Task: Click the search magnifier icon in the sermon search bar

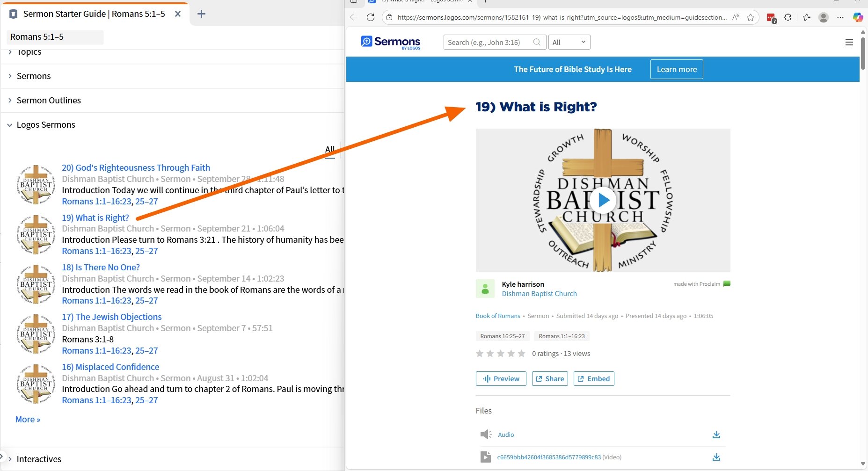Action: (537, 42)
